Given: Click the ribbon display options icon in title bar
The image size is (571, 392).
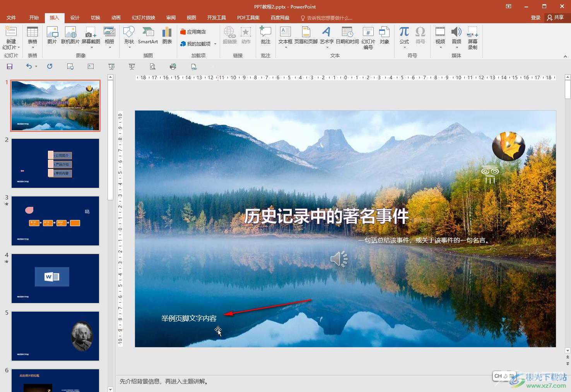Looking at the screenshot, I should 508,7.
